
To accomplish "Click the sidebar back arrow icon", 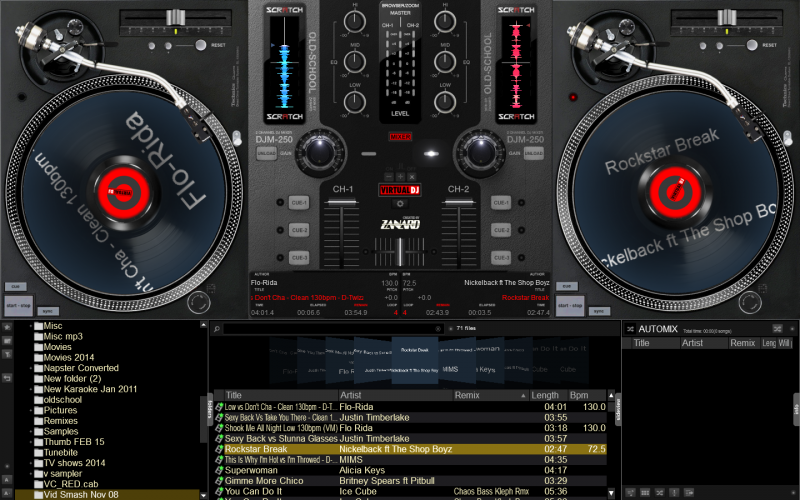I will pyautogui.click(x=7, y=378).
